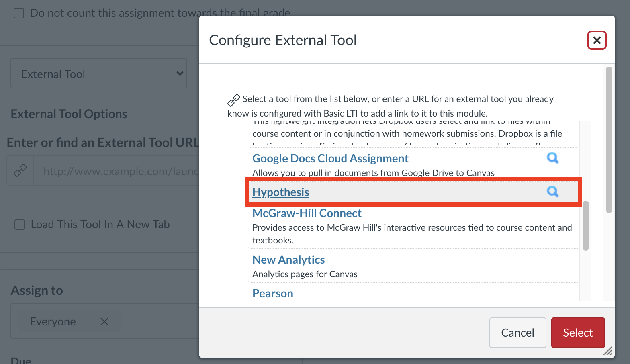
Task: Click the dialog resize handle corner
Action: (608, 351)
